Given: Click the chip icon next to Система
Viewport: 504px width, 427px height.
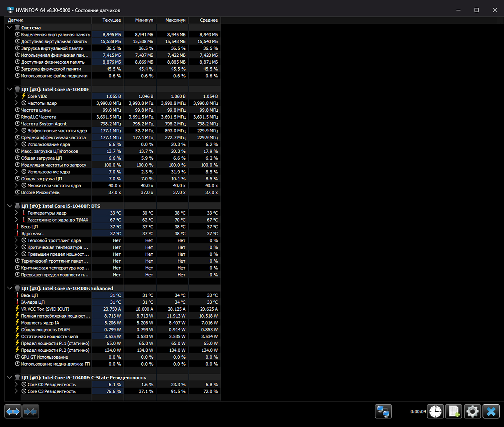Looking at the screenshot, I should (x=17, y=28).
